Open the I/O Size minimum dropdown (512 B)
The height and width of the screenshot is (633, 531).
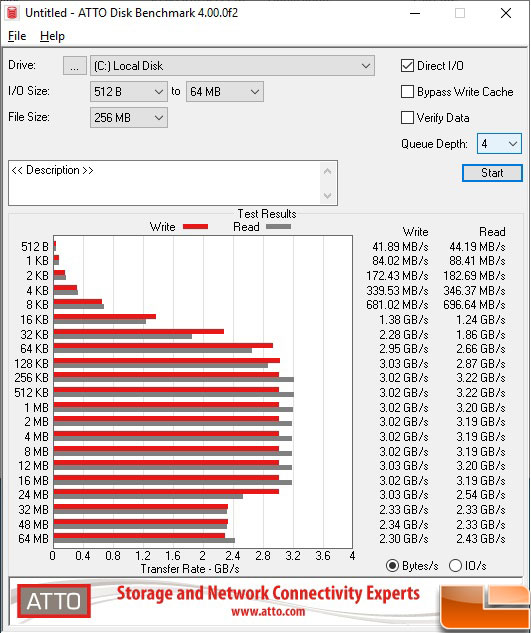(128, 92)
